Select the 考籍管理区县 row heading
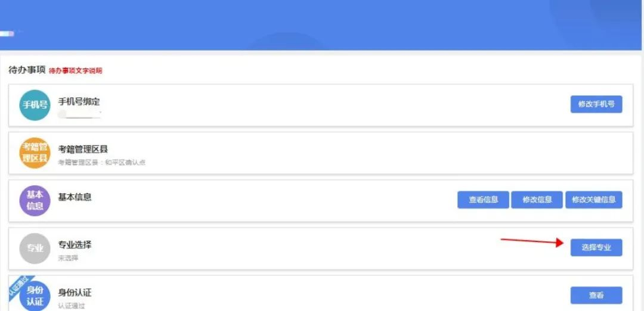 (x=83, y=150)
